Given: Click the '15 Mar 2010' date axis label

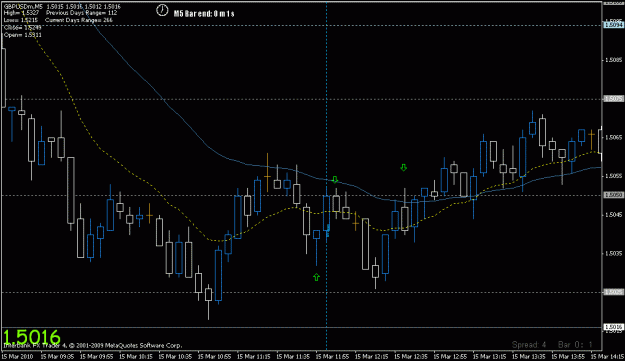Looking at the screenshot, I should [x=18, y=356].
